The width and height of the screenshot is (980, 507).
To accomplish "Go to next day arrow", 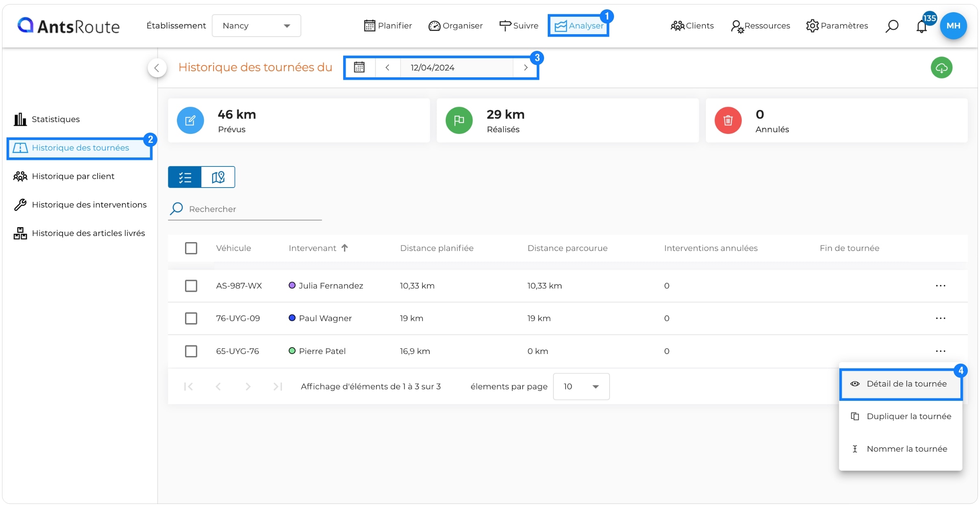I will 525,67.
